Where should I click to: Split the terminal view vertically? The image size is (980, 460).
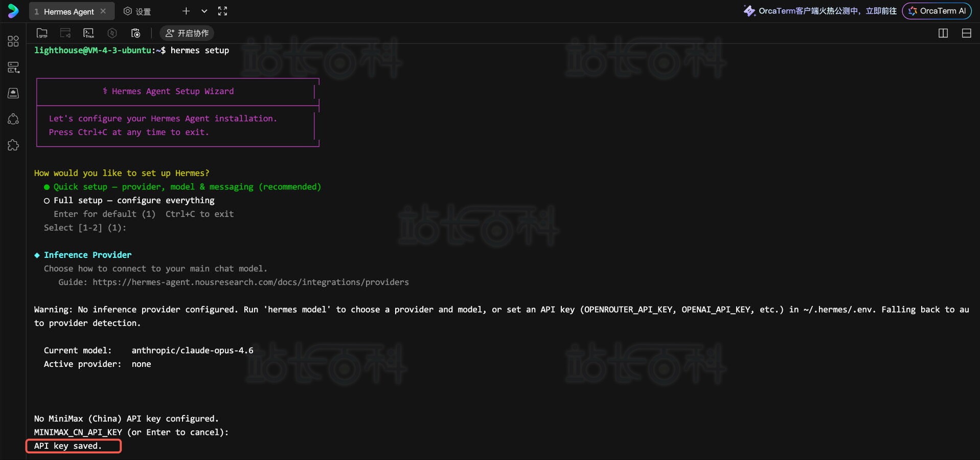[943, 33]
